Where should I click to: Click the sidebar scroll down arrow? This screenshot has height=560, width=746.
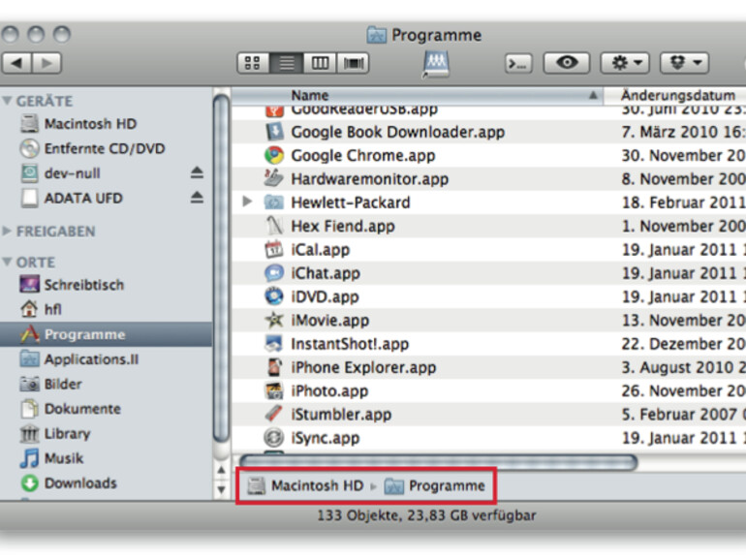[221, 489]
